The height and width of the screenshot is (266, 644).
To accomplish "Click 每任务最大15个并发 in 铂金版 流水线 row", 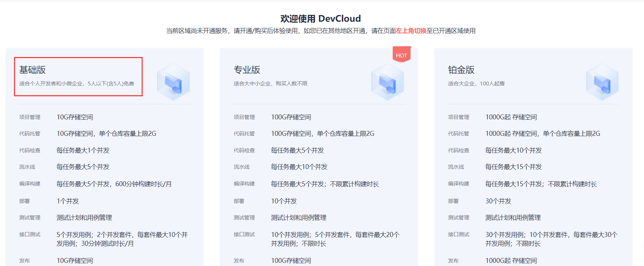I will (x=514, y=167).
